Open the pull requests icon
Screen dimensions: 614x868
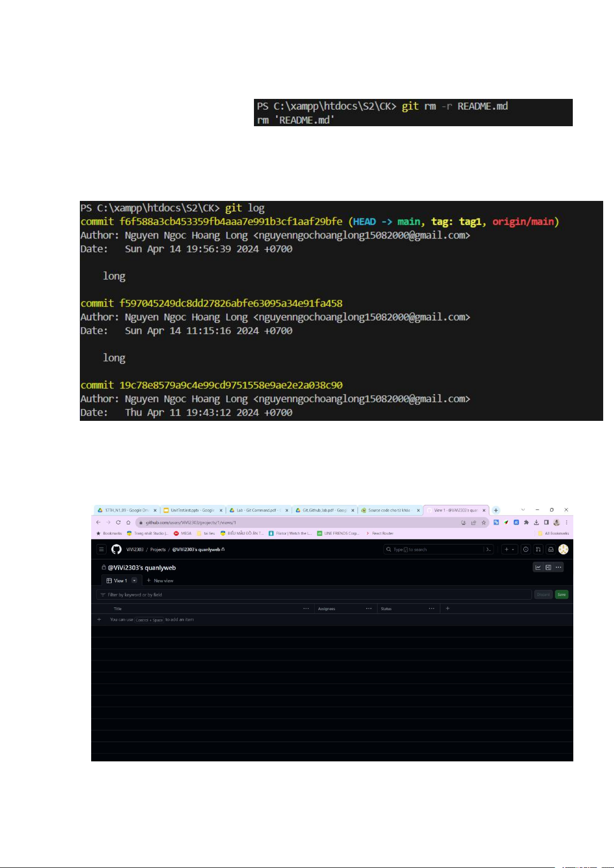(x=538, y=550)
